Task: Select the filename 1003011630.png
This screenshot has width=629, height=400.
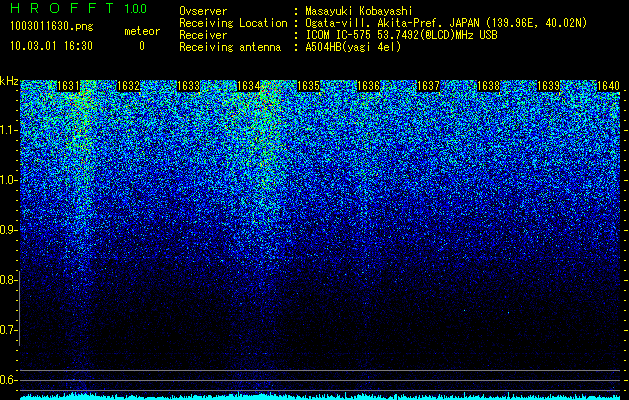Action: [51, 26]
